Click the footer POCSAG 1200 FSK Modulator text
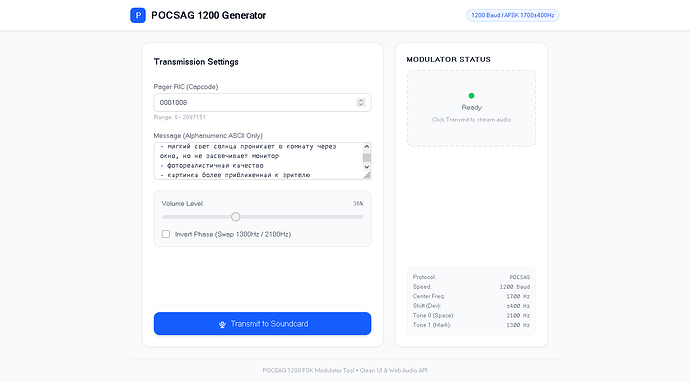Image resolution: width=690 pixels, height=382 pixels. pos(345,371)
